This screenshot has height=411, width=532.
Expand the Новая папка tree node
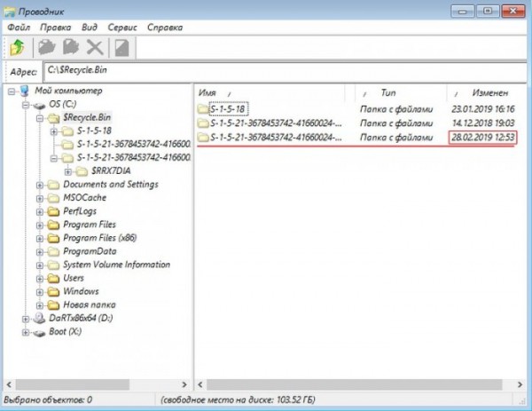click(40, 305)
